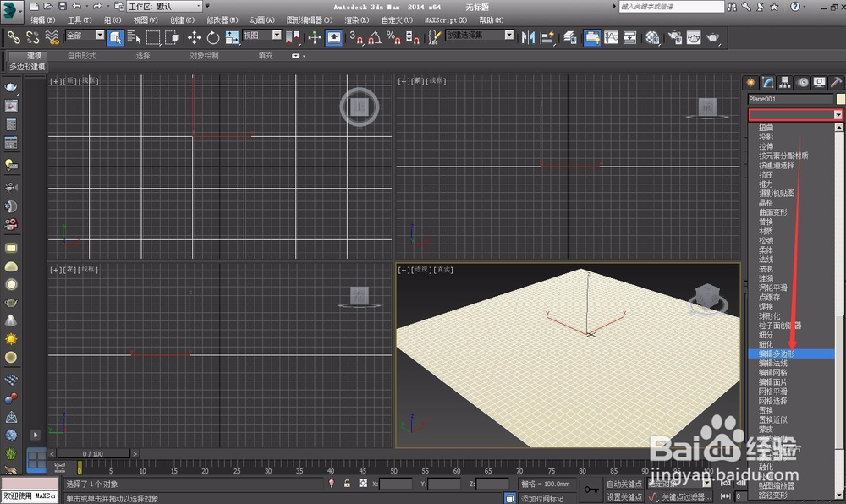Click the Bind to Space Warp icon
The height and width of the screenshot is (504, 846).
pos(52,37)
